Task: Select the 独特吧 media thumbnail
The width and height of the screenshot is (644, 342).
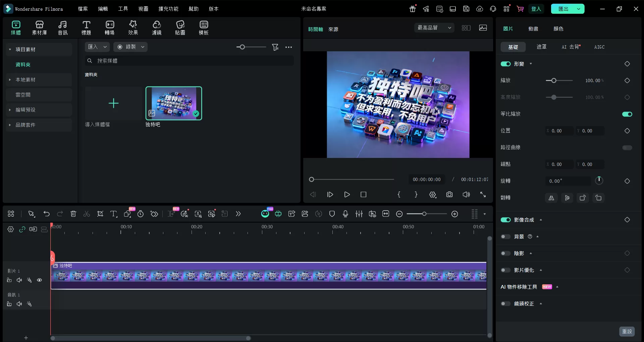Action: coord(173,103)
